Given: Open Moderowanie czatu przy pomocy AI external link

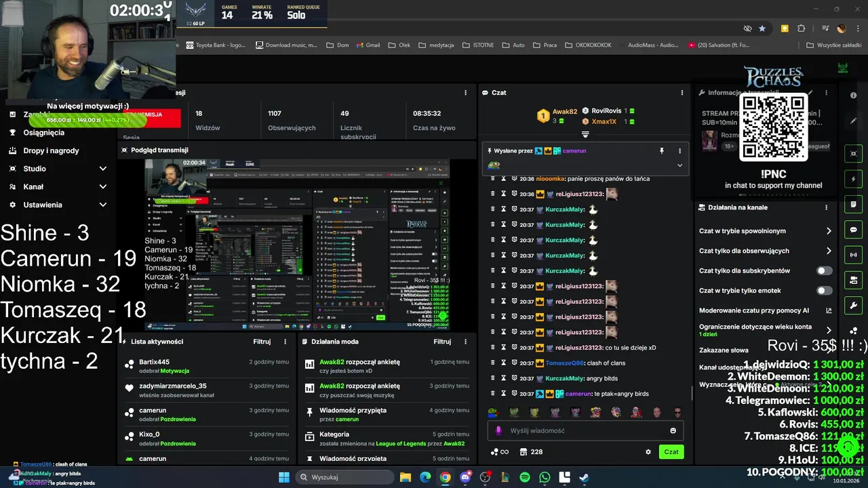Looking at the screenshot, I should pyautogui.click(x=829, y=310).
